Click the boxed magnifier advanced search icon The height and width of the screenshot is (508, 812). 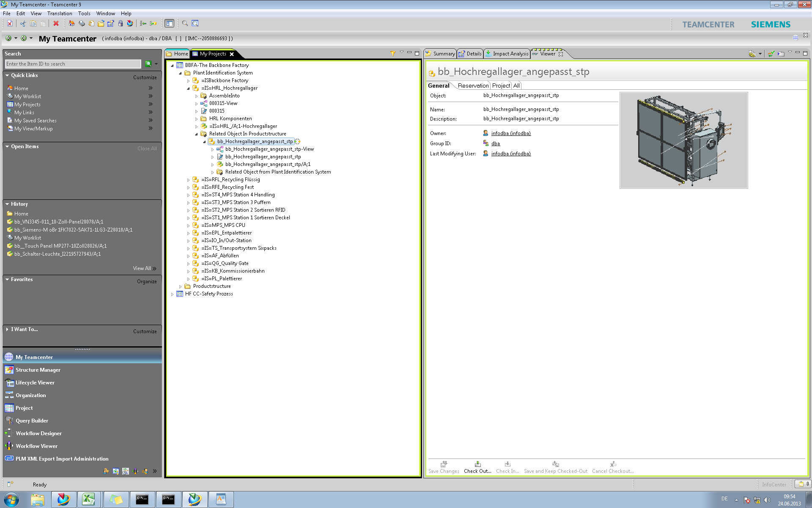[195, 24]
